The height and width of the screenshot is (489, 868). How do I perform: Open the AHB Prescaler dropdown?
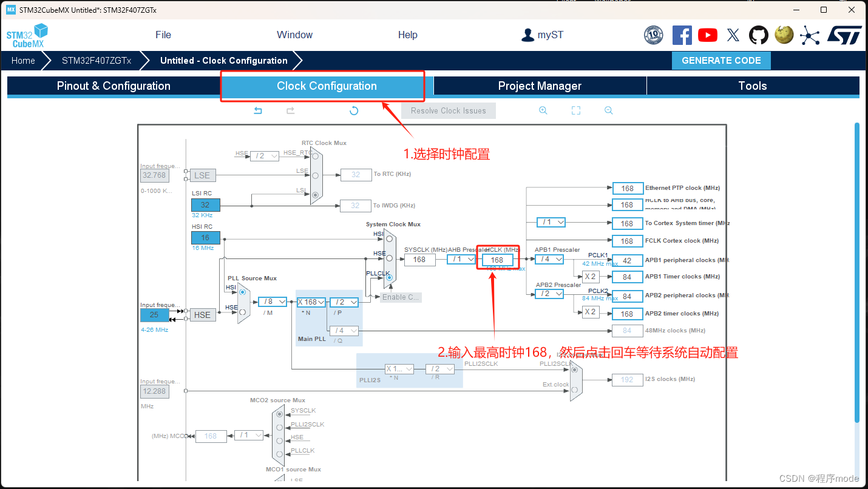coord(462,259)
